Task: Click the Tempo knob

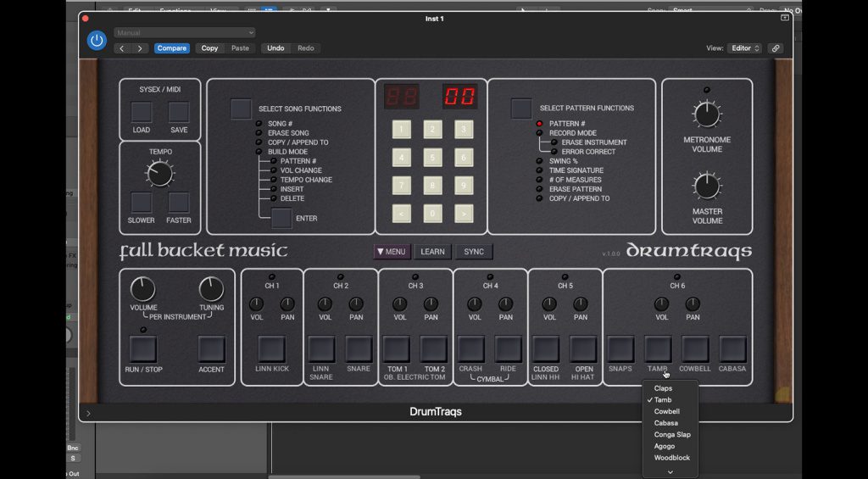Action: pyautogui.click(x=160, y=173)
